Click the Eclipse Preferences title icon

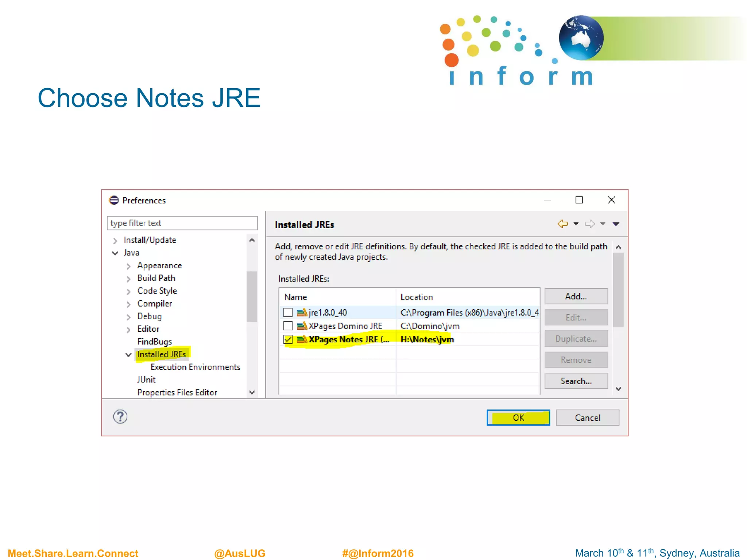[x=114, y=200]
